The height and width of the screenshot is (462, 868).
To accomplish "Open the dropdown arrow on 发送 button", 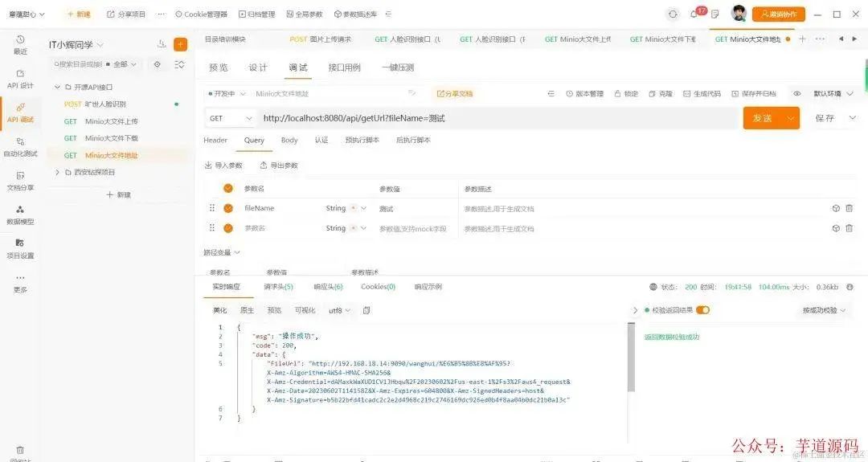I will [791, 118].
